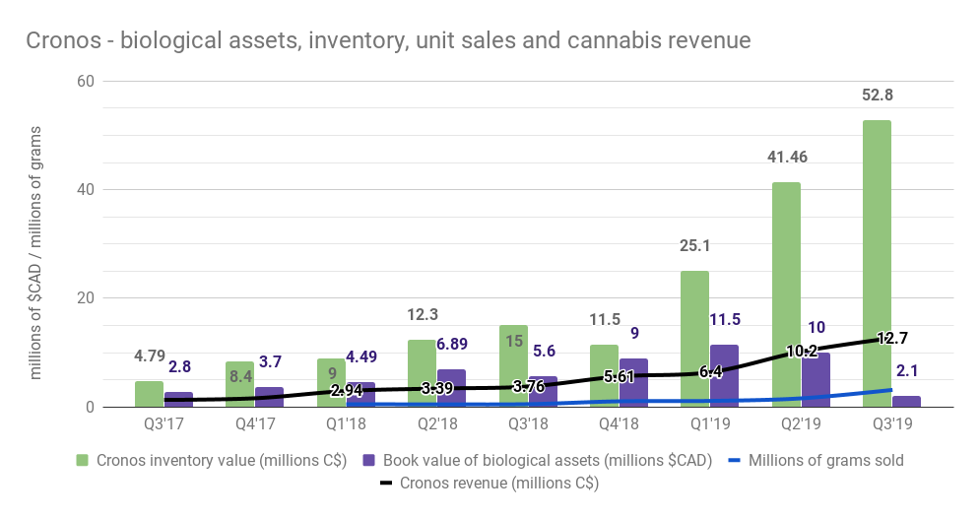Click the Q4'18 x-axis label
This screenshot has width=980, height=518.
click(619, 423)
